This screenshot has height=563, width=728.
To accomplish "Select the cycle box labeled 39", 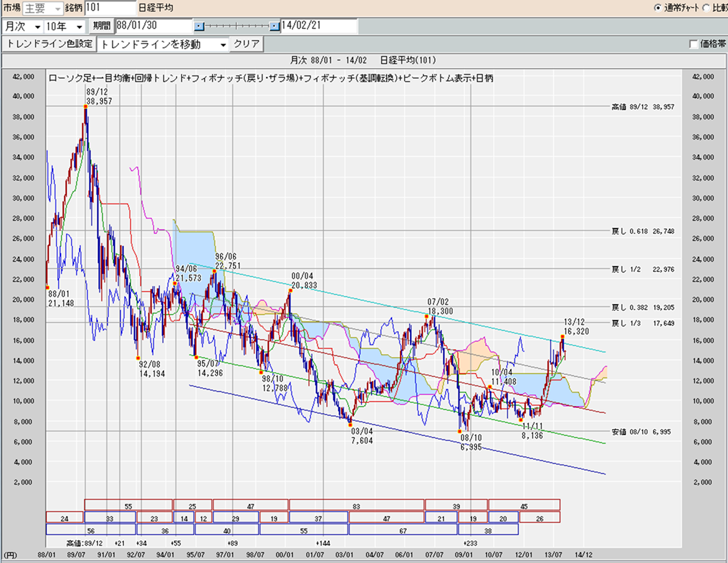I will pos(456,505).
